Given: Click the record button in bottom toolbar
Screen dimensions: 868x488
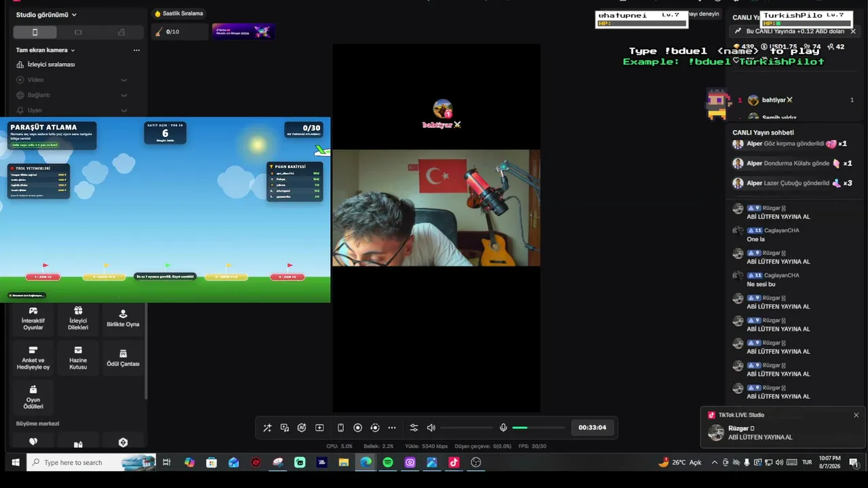Looking at the screenshot, I should 357,428.
